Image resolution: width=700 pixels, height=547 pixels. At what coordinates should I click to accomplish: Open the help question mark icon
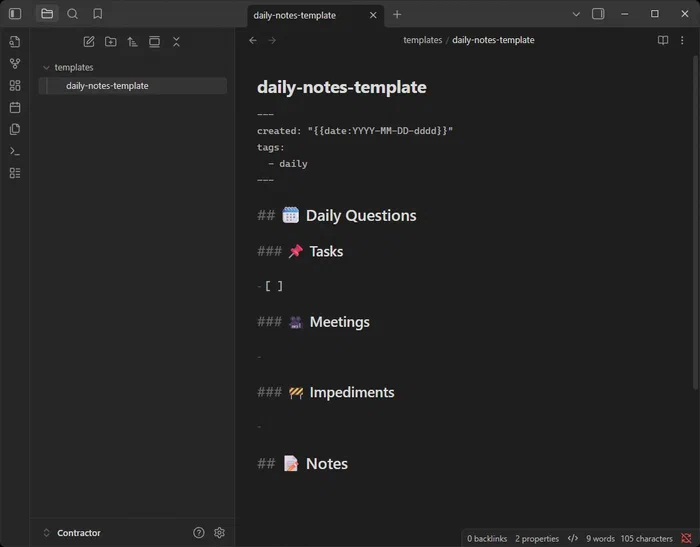[x=199, y=533]
